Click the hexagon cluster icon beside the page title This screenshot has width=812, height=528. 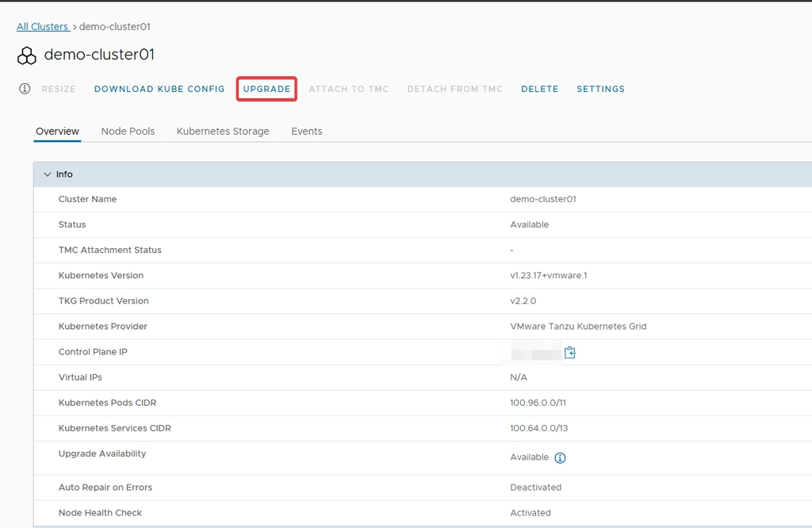(27, 55)
